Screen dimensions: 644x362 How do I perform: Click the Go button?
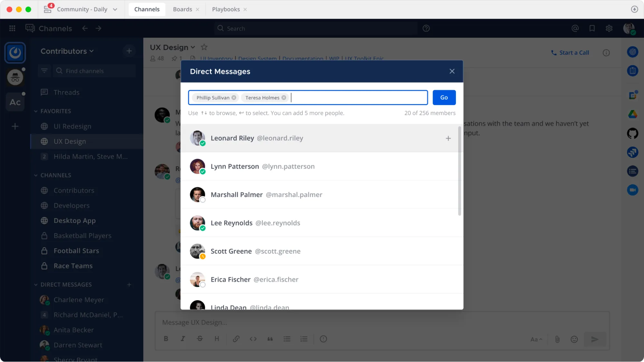point(444,98)
